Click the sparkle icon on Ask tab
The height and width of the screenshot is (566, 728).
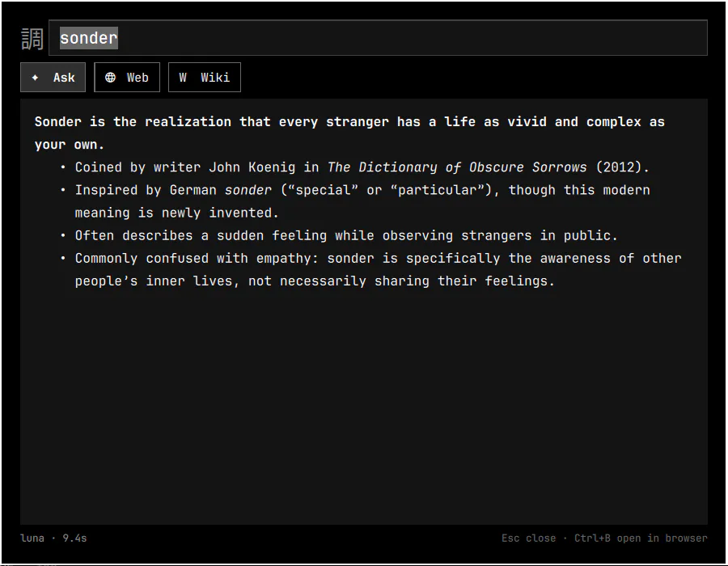35,78
